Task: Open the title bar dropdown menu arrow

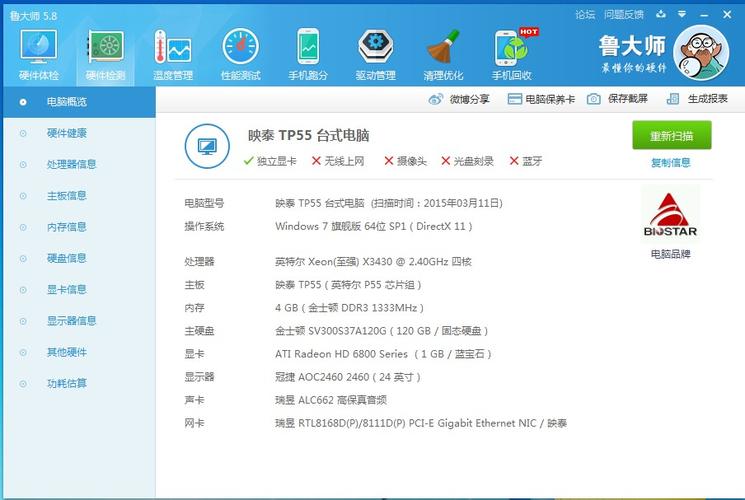Action: point(682,14)
